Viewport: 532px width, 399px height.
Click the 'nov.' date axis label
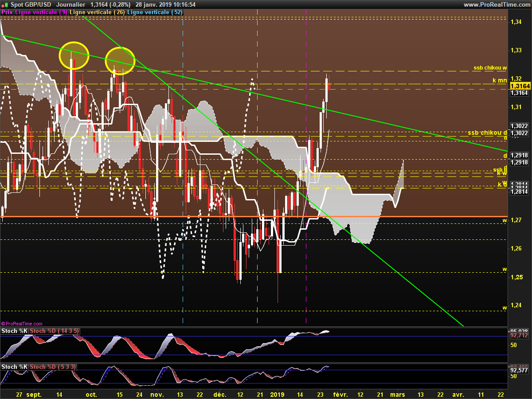pyautogui.click(x=157, y=394)
